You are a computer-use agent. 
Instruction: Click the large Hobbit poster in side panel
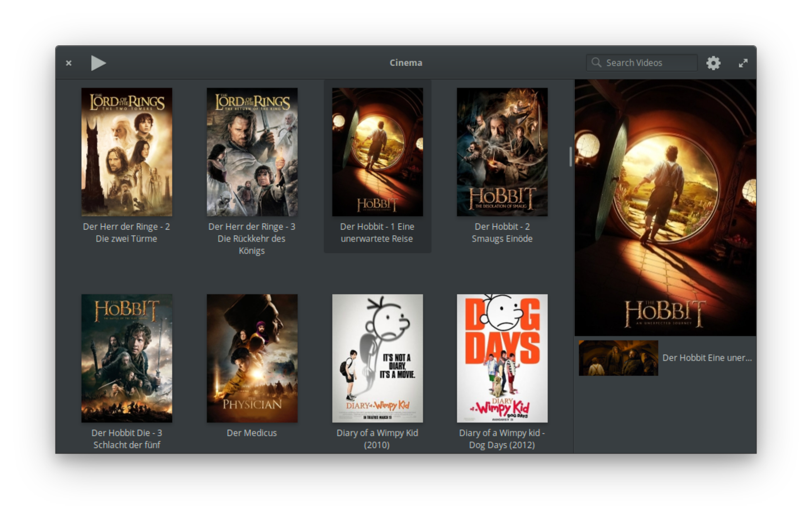[665, 208]
